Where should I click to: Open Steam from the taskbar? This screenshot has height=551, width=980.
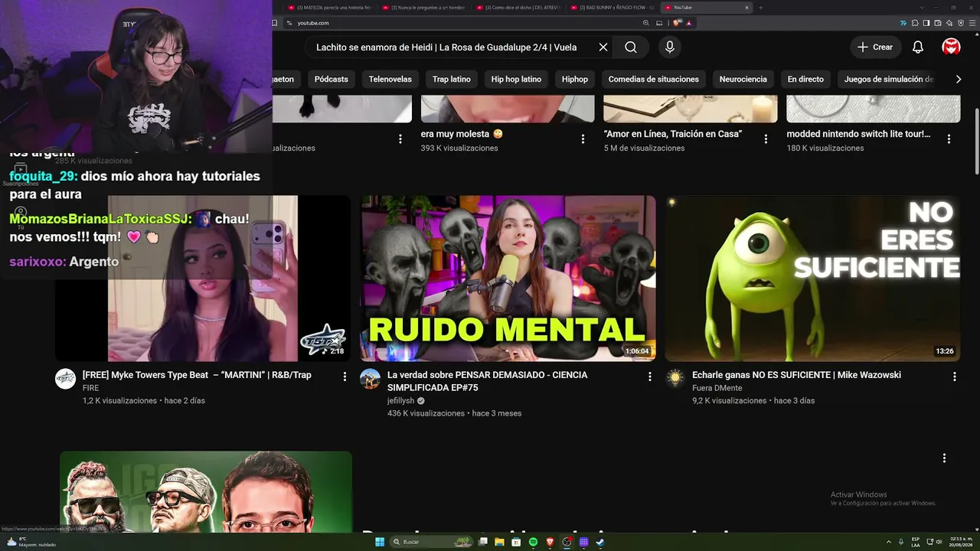[600, 542]
